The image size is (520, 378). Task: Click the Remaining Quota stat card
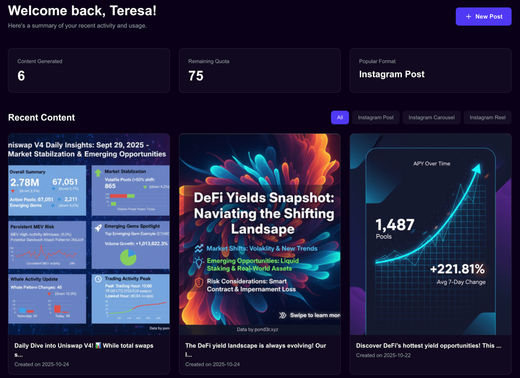click(x=260, y=70)
